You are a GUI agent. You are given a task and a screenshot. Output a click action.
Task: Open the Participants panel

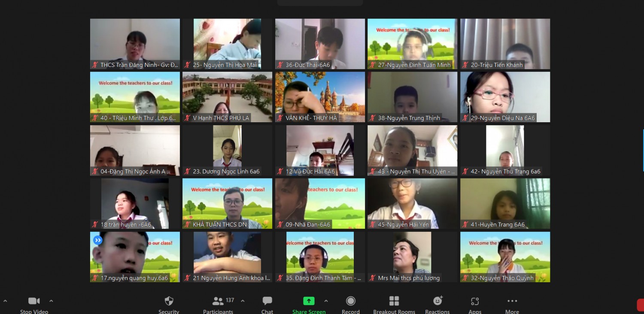click(x=218, y=301)
